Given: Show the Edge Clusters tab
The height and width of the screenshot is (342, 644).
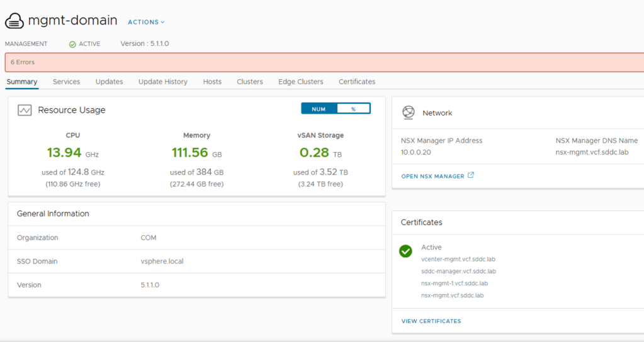Looking at the screenshot, I should pos(301,82).
